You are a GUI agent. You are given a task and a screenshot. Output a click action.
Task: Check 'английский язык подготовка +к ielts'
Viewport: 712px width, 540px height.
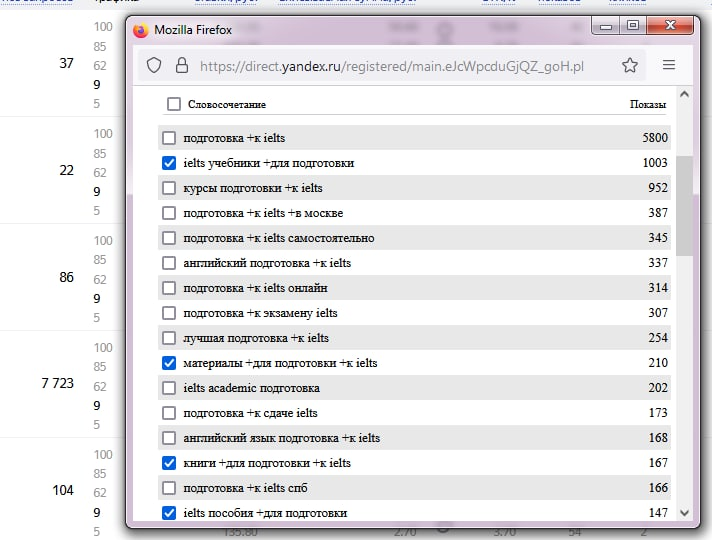(x=169, y=437)
